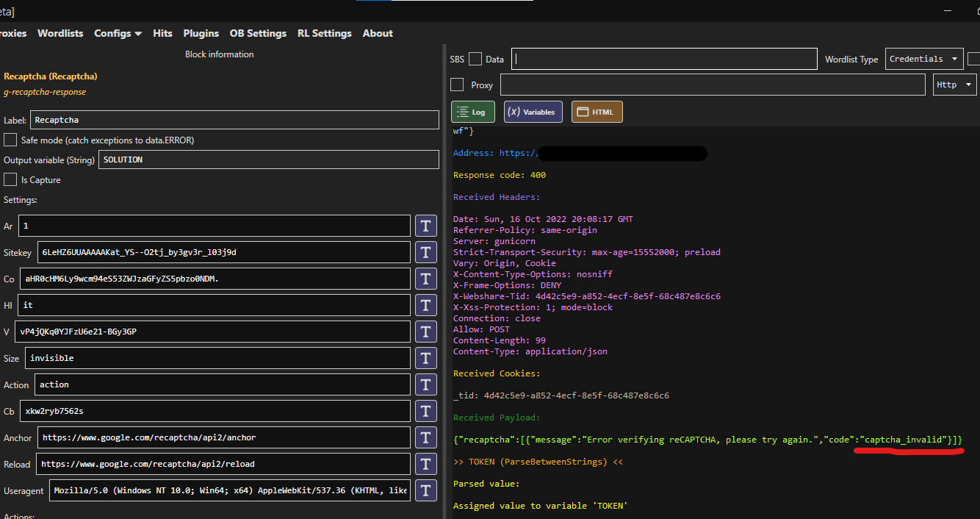Click the T button beside Reload field
The height and width of the screenshot is (519, 980).
(x=426, y=464)
